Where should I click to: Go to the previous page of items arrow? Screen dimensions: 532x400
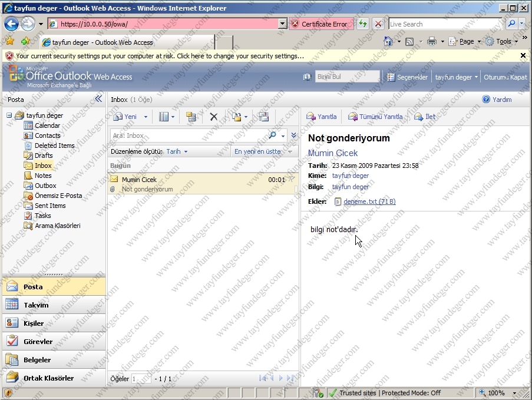coord(272,378)
